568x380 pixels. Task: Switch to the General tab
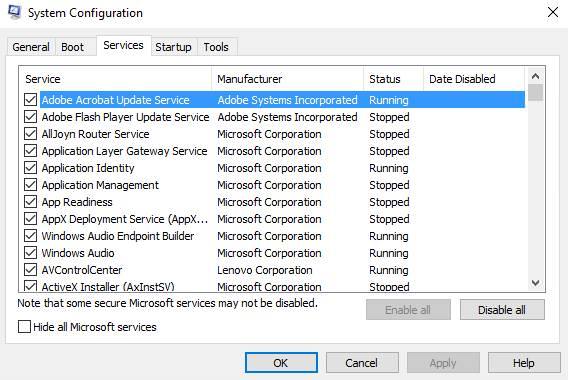(31, 47)
